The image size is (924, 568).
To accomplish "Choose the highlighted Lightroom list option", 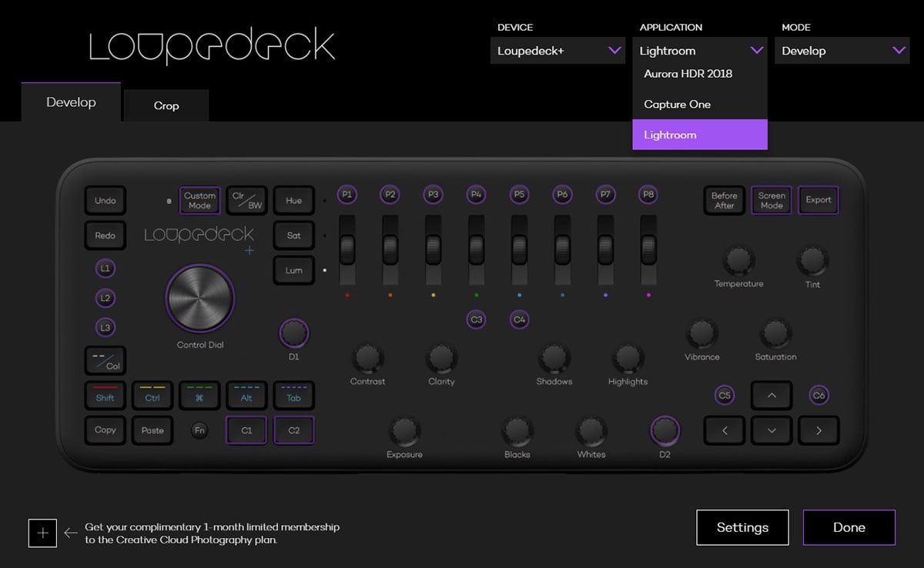I will 700,135.
